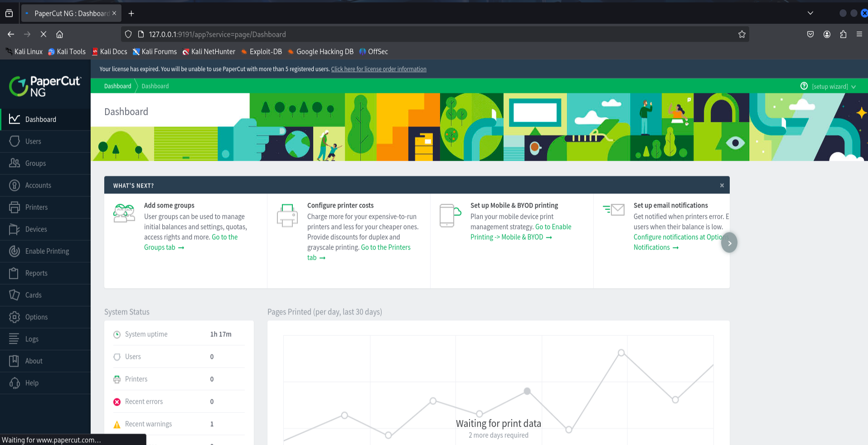Open the Google Hacking DB bookmark

(320, 52)
